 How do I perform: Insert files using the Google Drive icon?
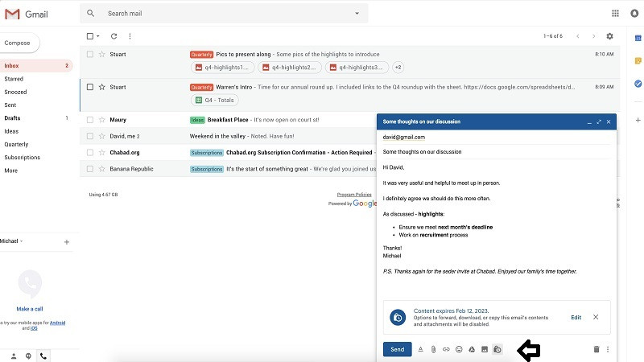(x=472, y=349)
